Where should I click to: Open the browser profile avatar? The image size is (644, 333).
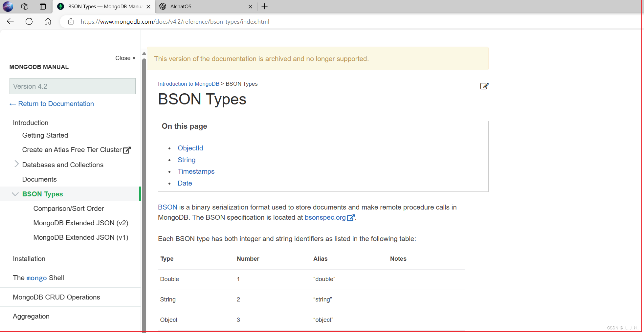click(8, 6)
